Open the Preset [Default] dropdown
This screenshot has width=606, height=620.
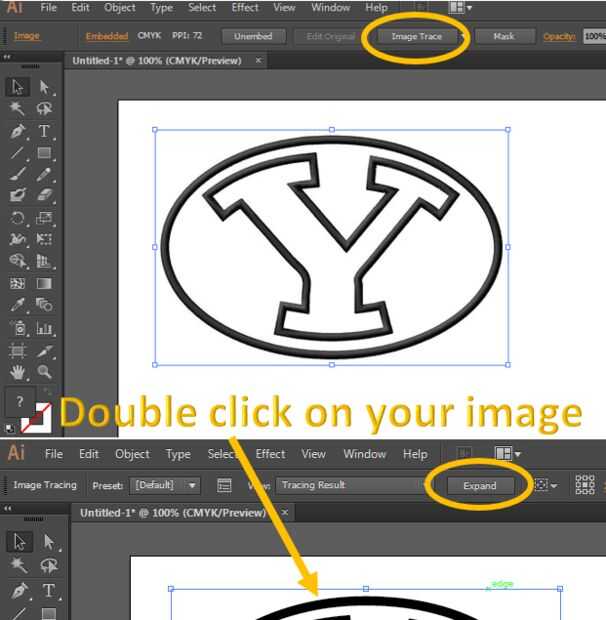coord(165,485)
